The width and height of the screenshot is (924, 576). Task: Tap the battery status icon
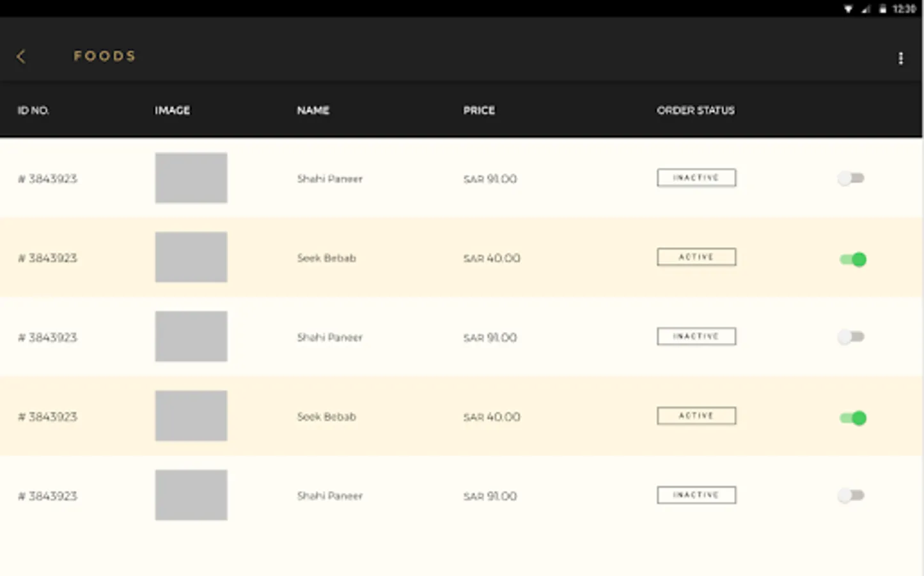coord(882,9)
